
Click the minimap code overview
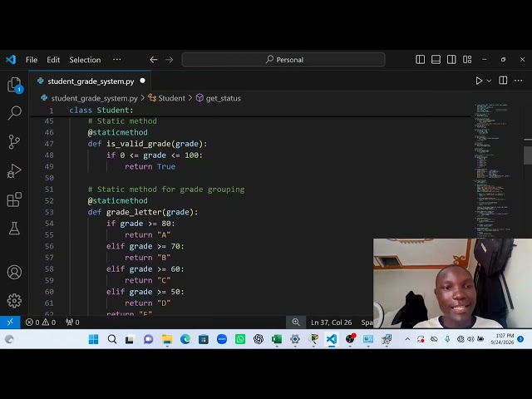pos(492,170)
